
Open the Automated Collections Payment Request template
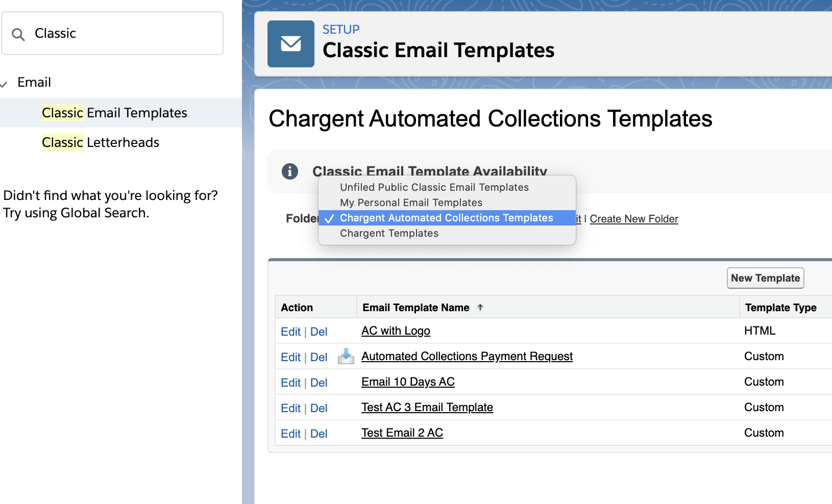(467, 356)
